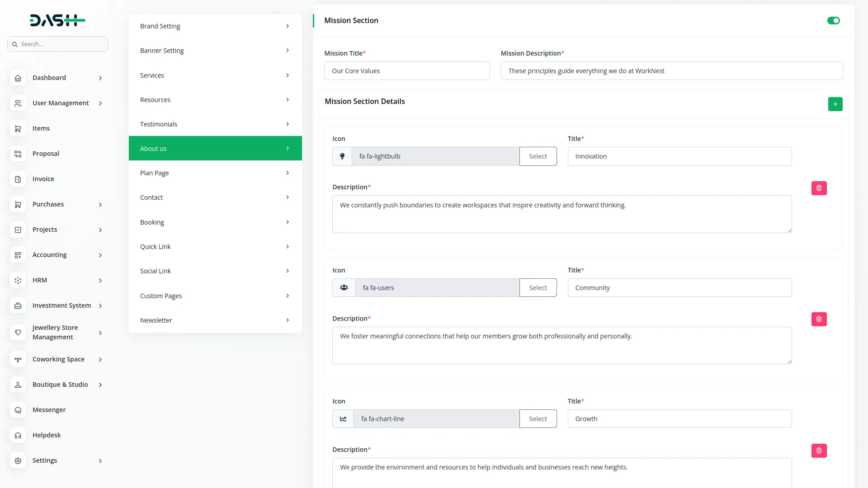Click the Helpdesk headset icon
This screenshot has height=488, width=868.
tap(18, 436)
